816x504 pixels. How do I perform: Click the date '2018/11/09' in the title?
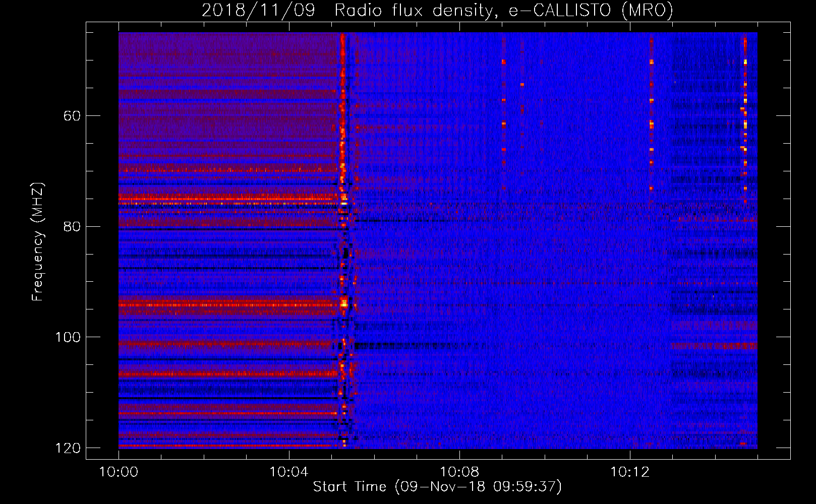tap(258, 10)
